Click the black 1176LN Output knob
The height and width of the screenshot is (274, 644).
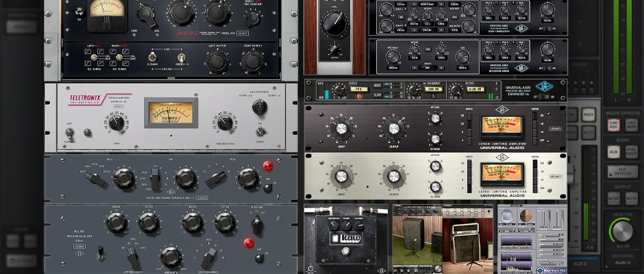[393, 129]
